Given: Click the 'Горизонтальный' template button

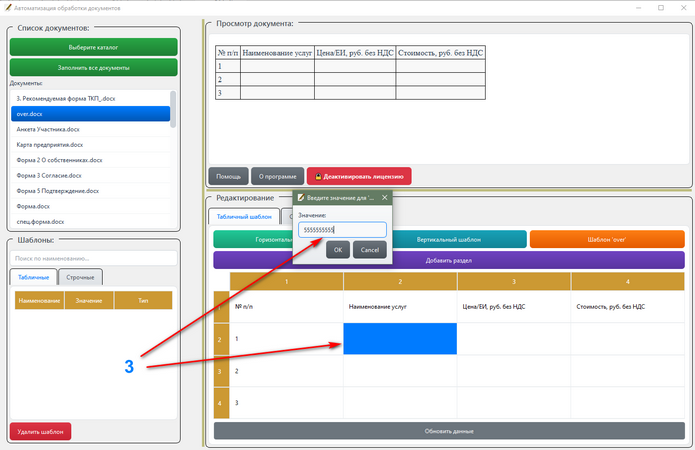Looking at the screenshot, I should [253, 239].
